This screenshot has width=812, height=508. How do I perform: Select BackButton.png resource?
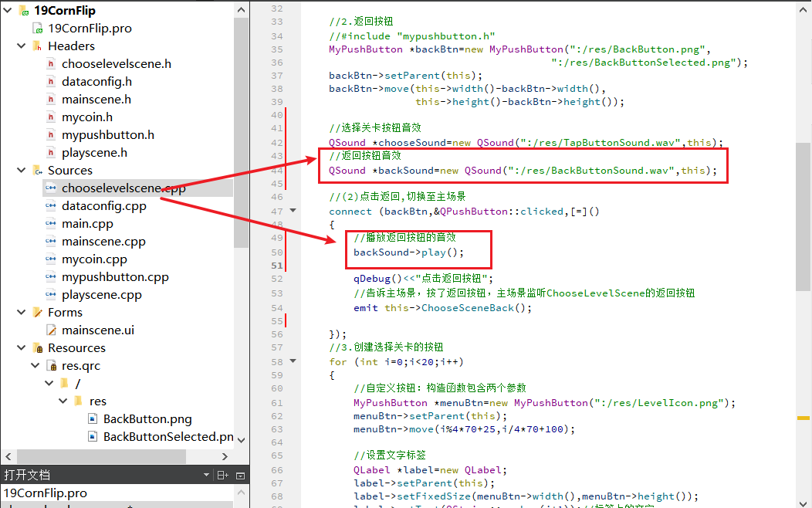(147, 418)
